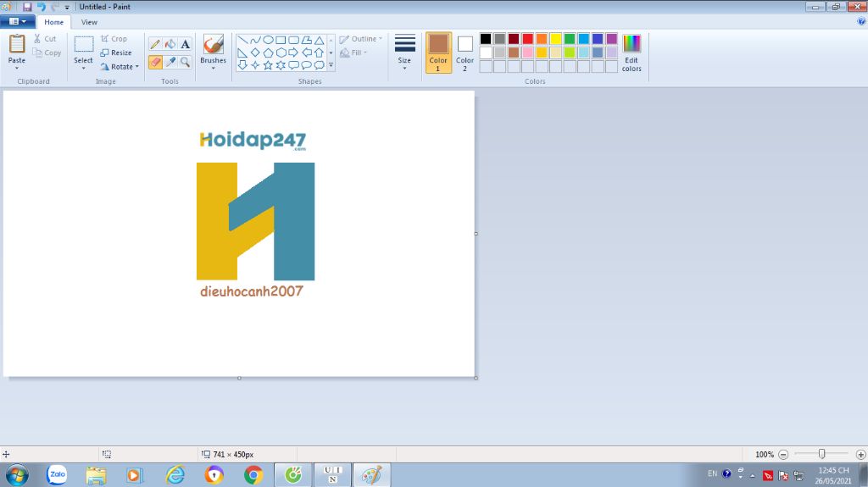Click the zoom out minus button
868x487 pixels.
pos(782,454)
